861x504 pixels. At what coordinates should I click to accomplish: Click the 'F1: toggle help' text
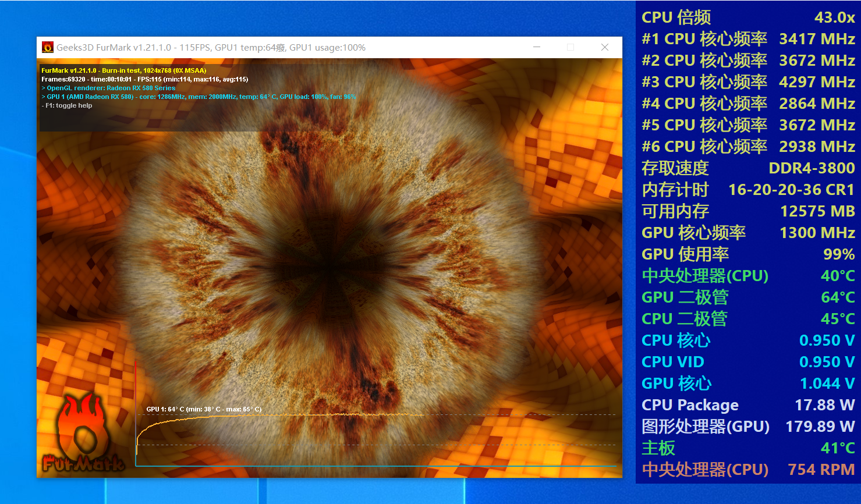tap(67, 105)
